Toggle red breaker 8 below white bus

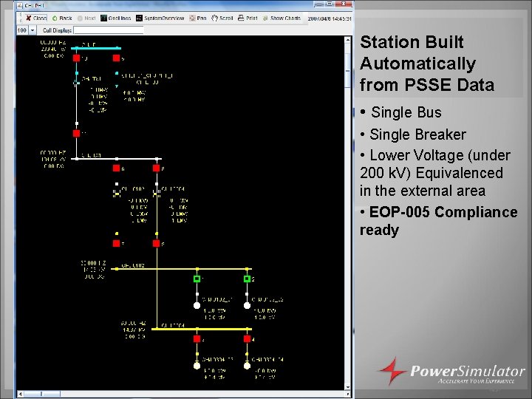(x=157, y=168)
